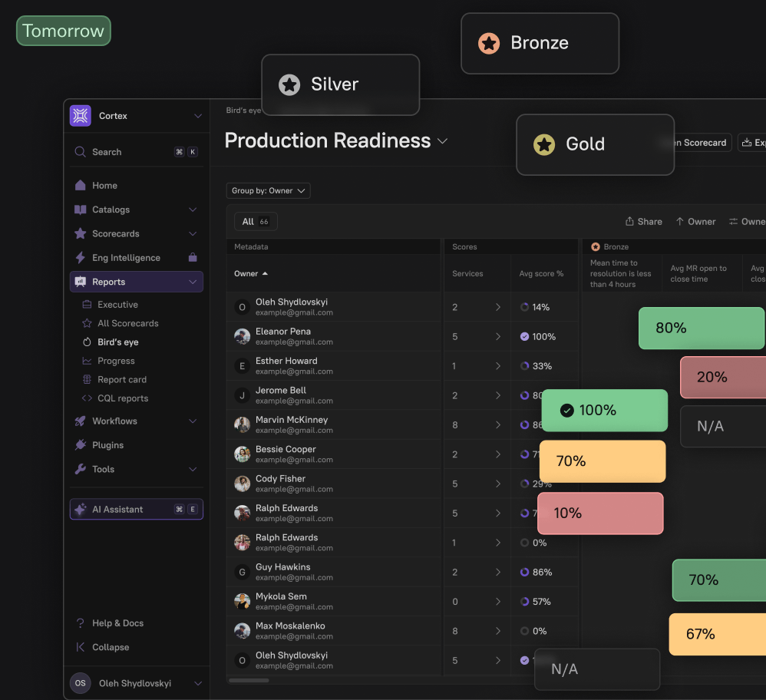766x700 pixels.
Task: Expand the Group by Owner dropdown
Action: pyautogui.click(x=268, y=190)
